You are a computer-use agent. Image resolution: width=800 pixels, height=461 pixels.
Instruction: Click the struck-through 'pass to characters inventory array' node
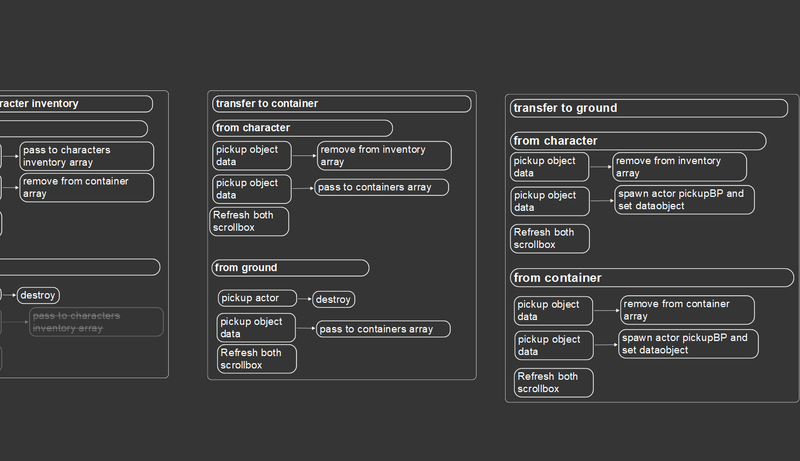pyautogui.click(x=96, y=322)
